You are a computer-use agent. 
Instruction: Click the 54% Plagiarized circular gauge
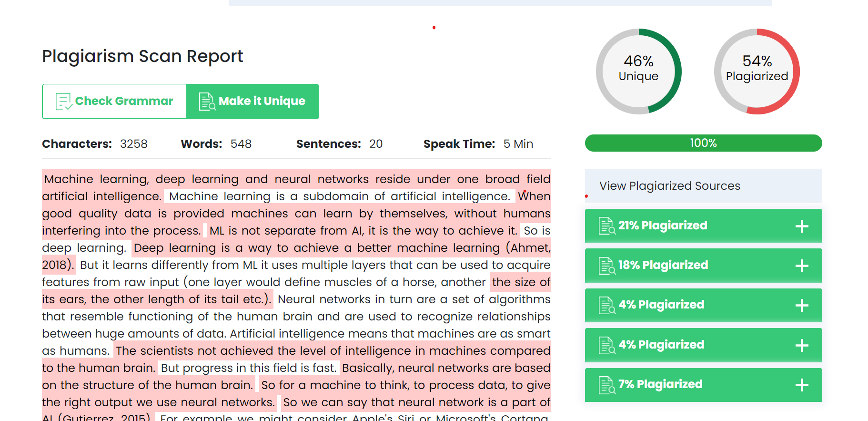tap(757, 72)
